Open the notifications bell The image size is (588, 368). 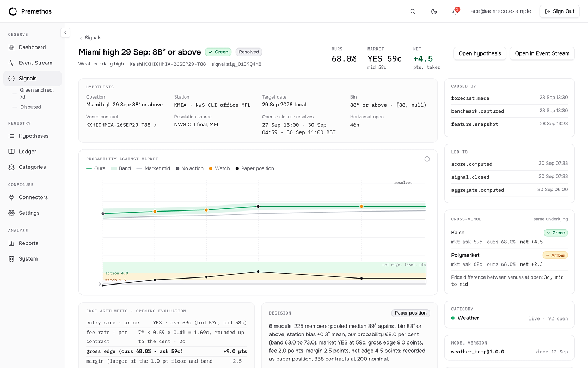pyautogui.click(x=455, y=11)
